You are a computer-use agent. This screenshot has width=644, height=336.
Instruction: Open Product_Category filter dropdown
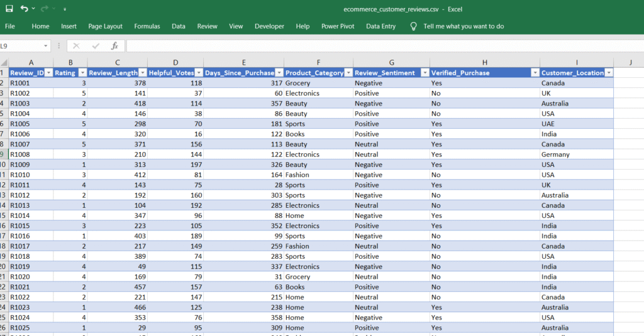348,73
